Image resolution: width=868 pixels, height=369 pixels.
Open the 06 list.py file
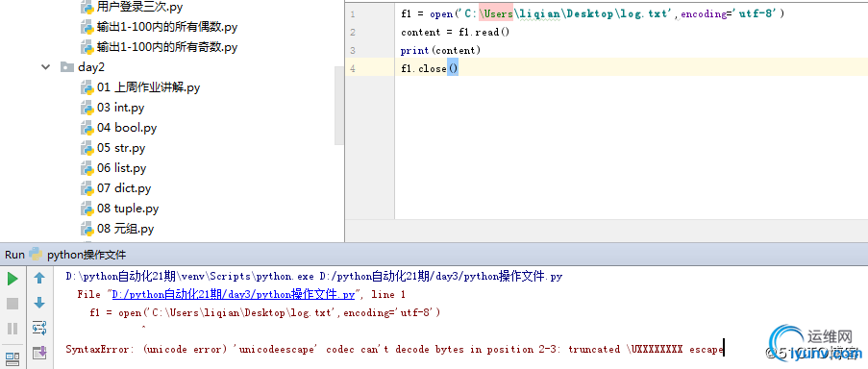(122, 167)
